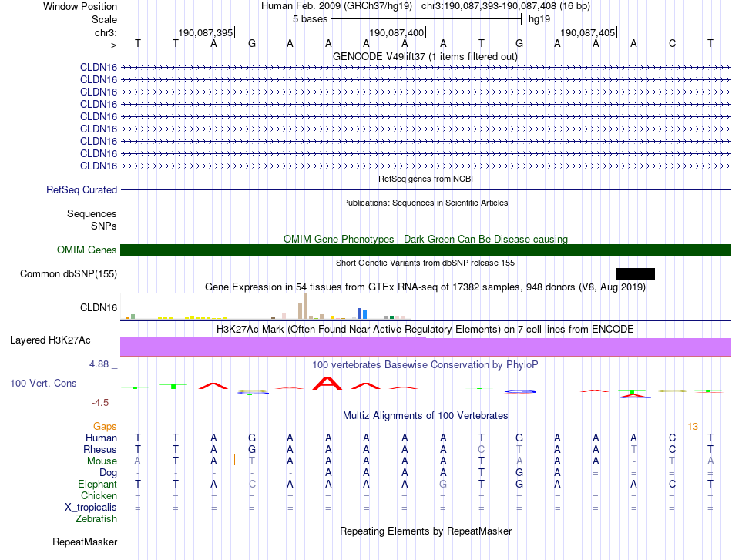Click the topmost CLDN16 transcript label
The image size is (732, 560).
click(99, 67)
